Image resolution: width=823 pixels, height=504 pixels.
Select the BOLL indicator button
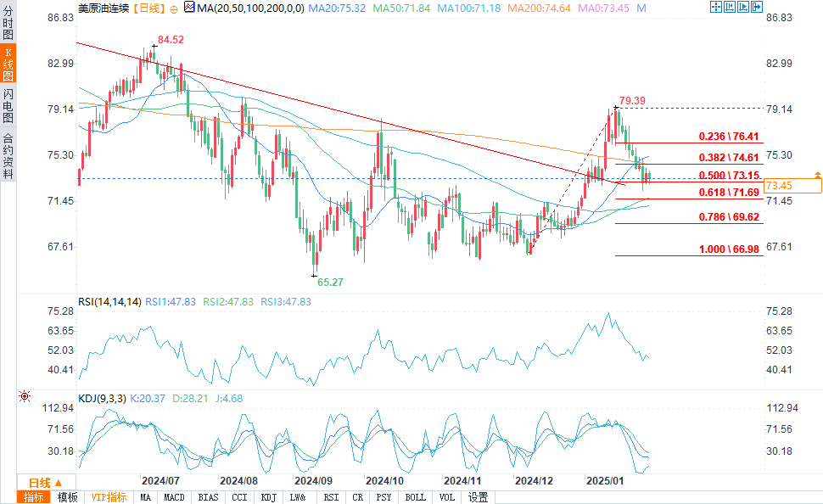(415, 497)
